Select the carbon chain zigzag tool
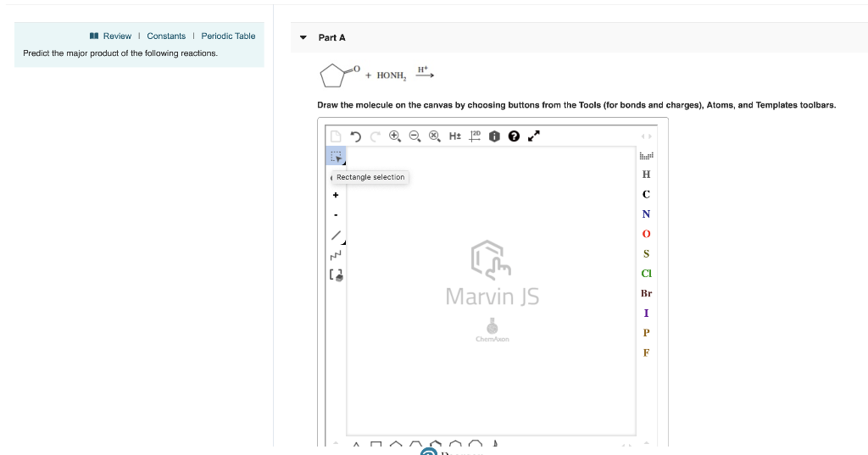Viewport: 868px width, 455px height. 336,255
